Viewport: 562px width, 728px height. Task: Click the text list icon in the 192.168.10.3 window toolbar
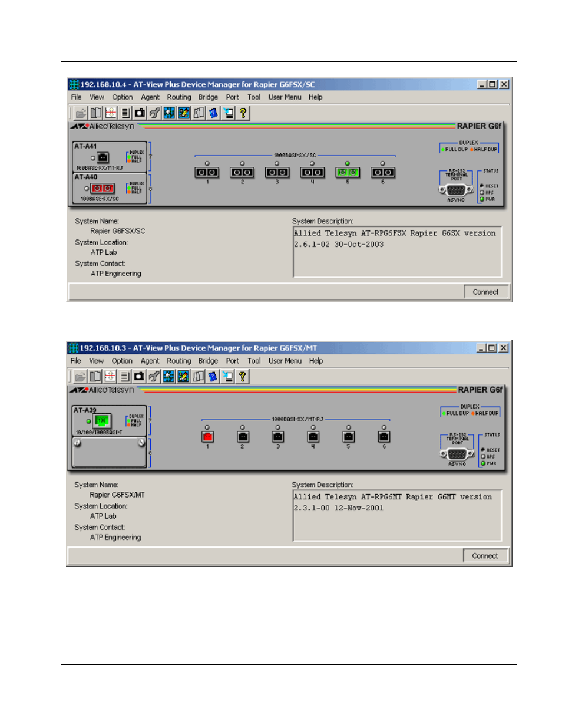pos(124,376)
